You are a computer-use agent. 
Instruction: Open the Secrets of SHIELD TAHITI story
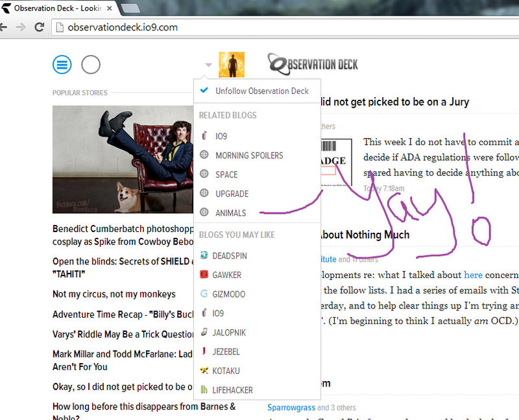pyautogui.click(x=123, y=268)
